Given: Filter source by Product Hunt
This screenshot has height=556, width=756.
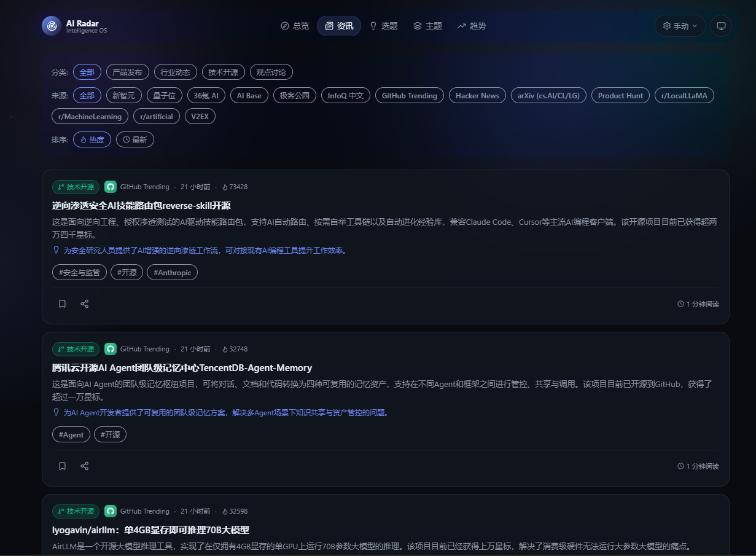Looking at the screenshot, I should point(620,95).
